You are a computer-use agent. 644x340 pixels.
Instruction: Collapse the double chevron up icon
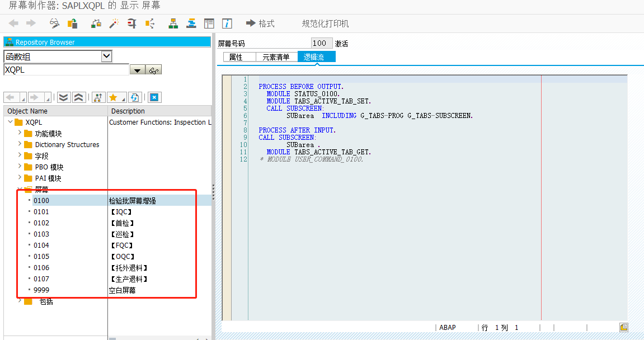tap(78, 97)
